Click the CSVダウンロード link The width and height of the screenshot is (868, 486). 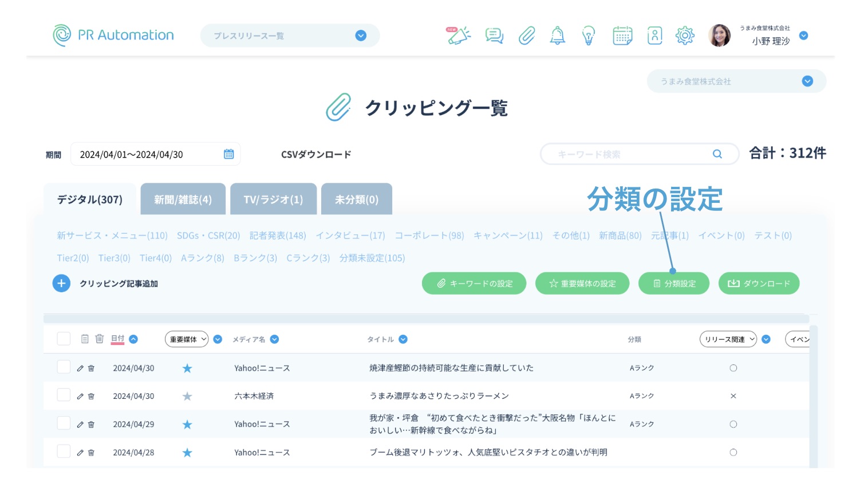(x=316, y=155)
